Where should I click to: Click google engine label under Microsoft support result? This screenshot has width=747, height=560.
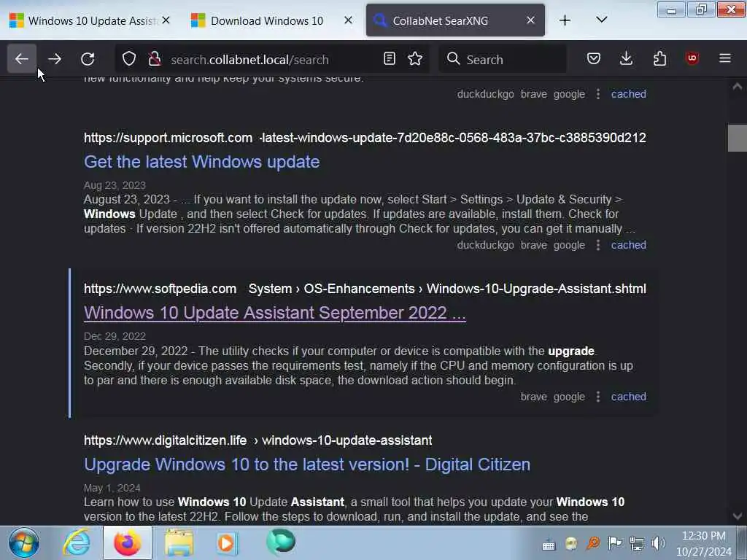pyautogui.click(x=569, y=245)
